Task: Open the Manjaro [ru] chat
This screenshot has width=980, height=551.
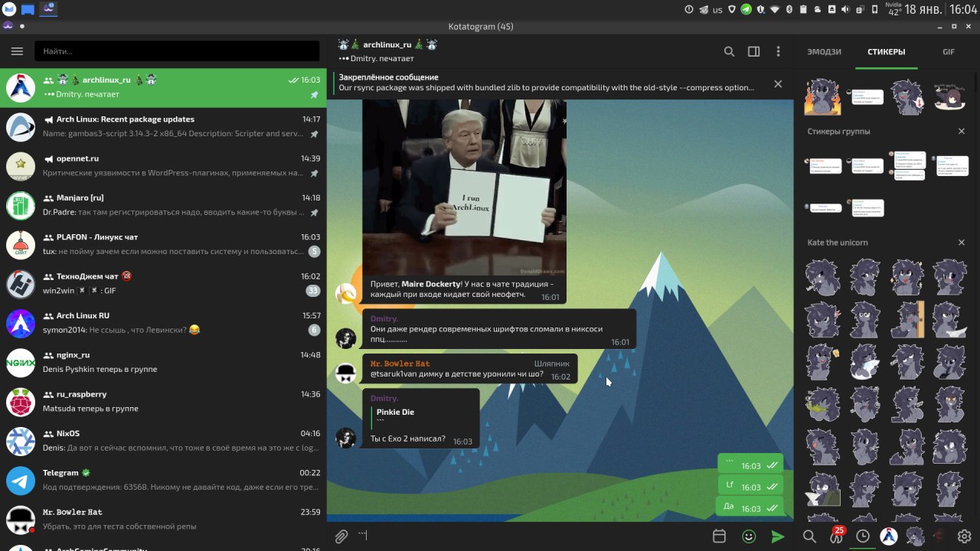Action: point(163,205)
